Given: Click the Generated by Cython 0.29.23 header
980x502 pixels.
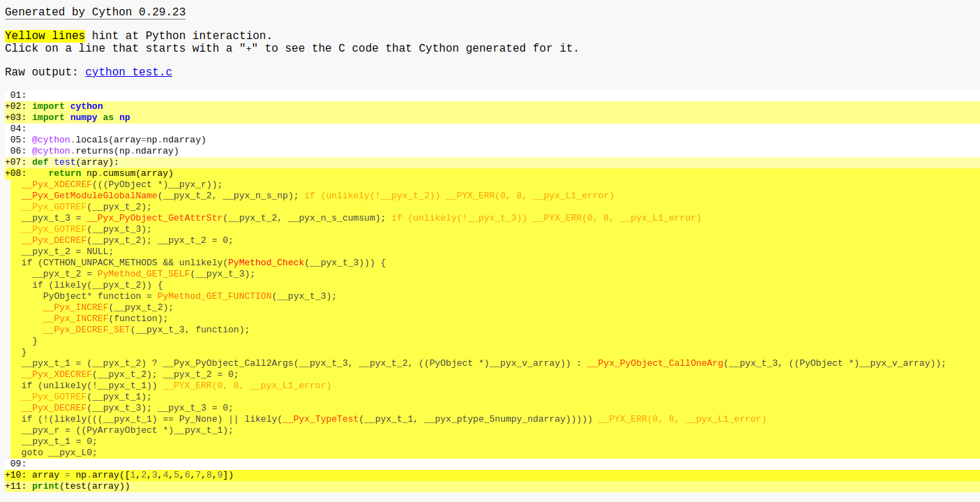Looking at the screenshot, I should [x=95, y=13].
